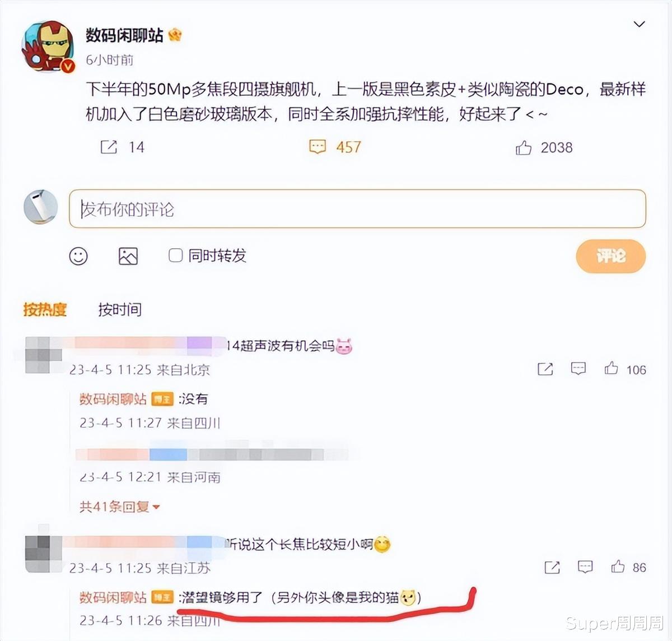Like the Beijing comment with 106 likes
Screen dimensions: 672x641
611,368
